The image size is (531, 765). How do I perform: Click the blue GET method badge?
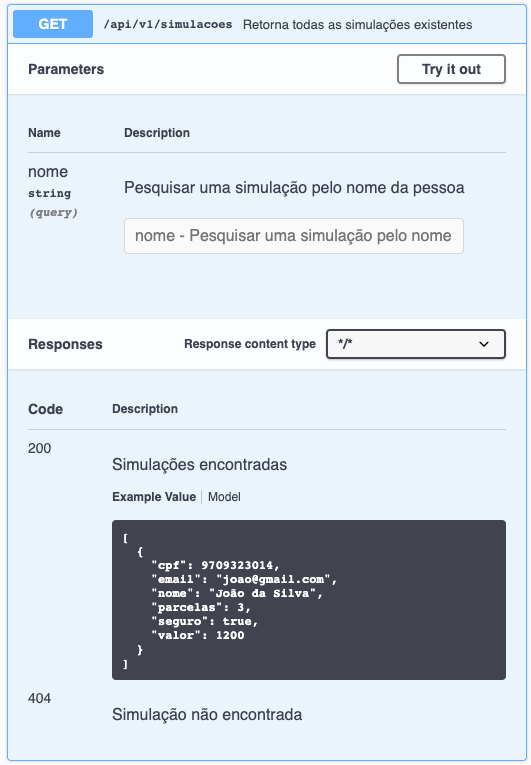(x=53, y=24)
